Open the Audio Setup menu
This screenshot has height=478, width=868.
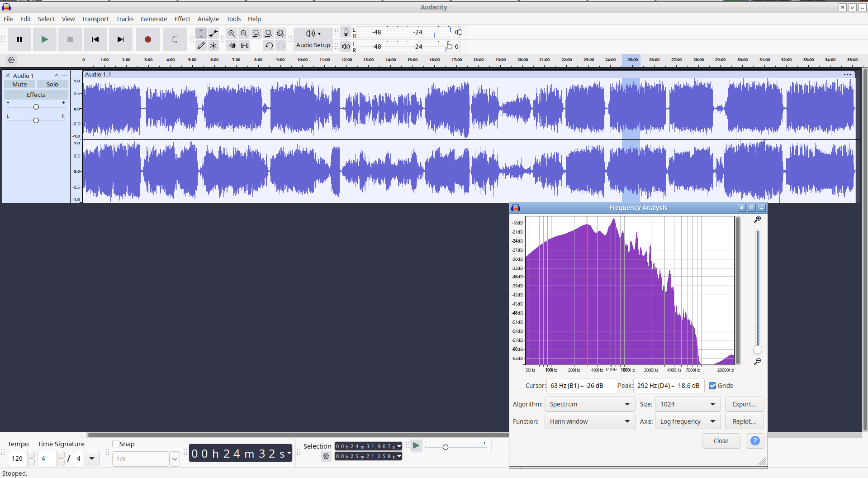click(x=313, y=39)
